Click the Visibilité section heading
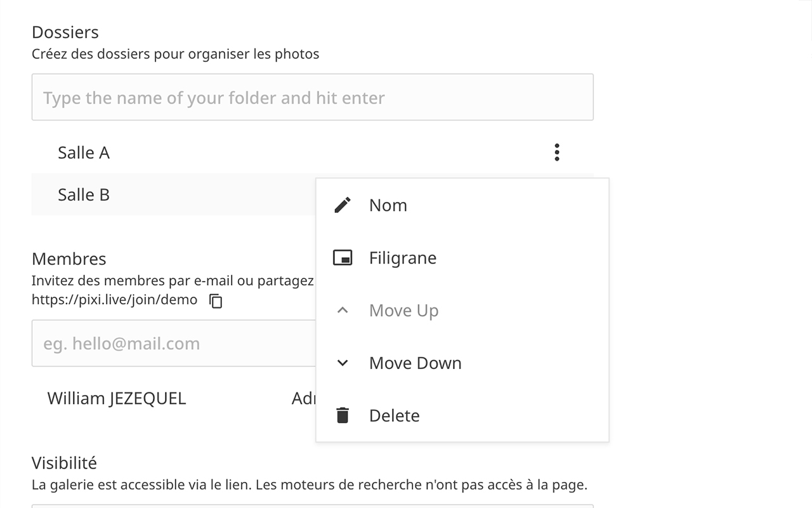Screen dimensions: 812x508 tap(64, 462)
